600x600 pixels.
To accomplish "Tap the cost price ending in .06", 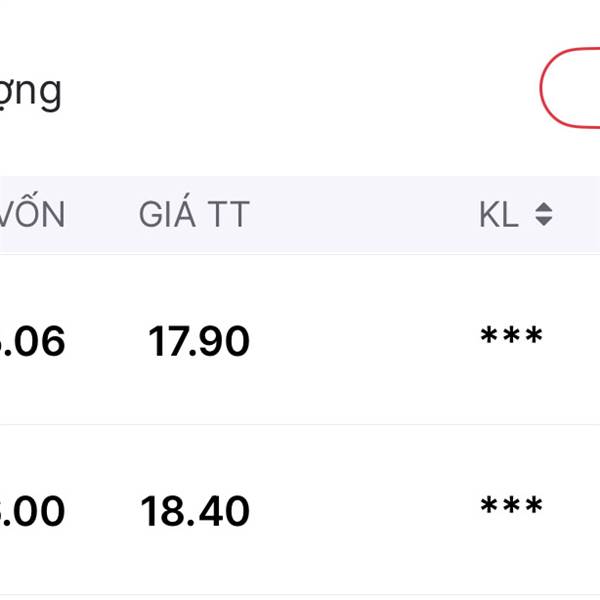I will tap(32, 341).
